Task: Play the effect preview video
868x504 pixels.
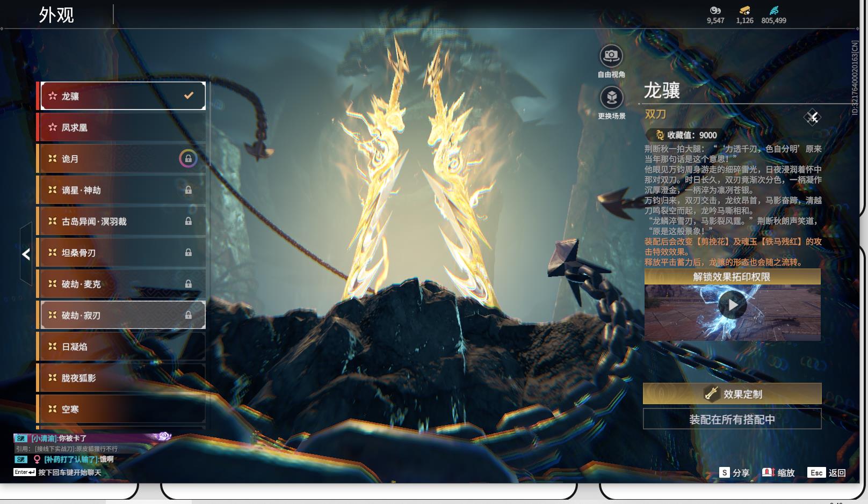Action: click(x=733, y=305)
